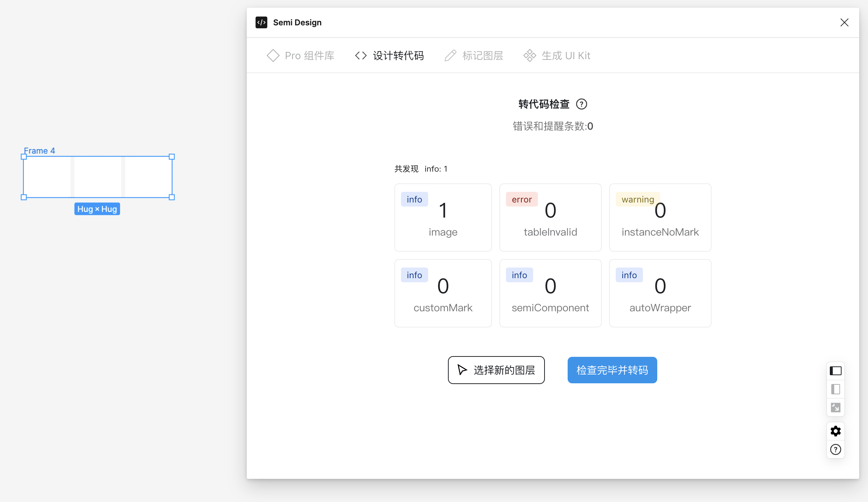Click the Semi Design plugin logo icon

[x=261, y=22]
